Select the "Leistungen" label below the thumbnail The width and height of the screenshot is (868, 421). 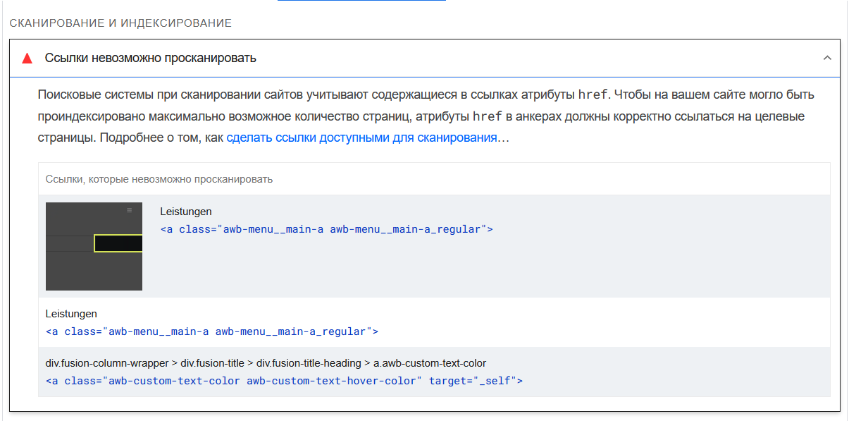click(71, 314)
